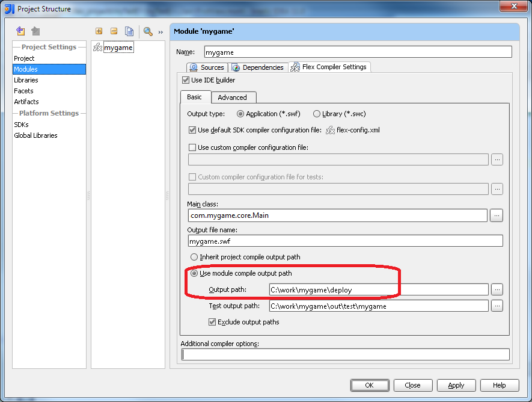Viewport: 532px width, 402px height.
Task: Browse for Main class with ellipsis button
Action: click(497, 215)
